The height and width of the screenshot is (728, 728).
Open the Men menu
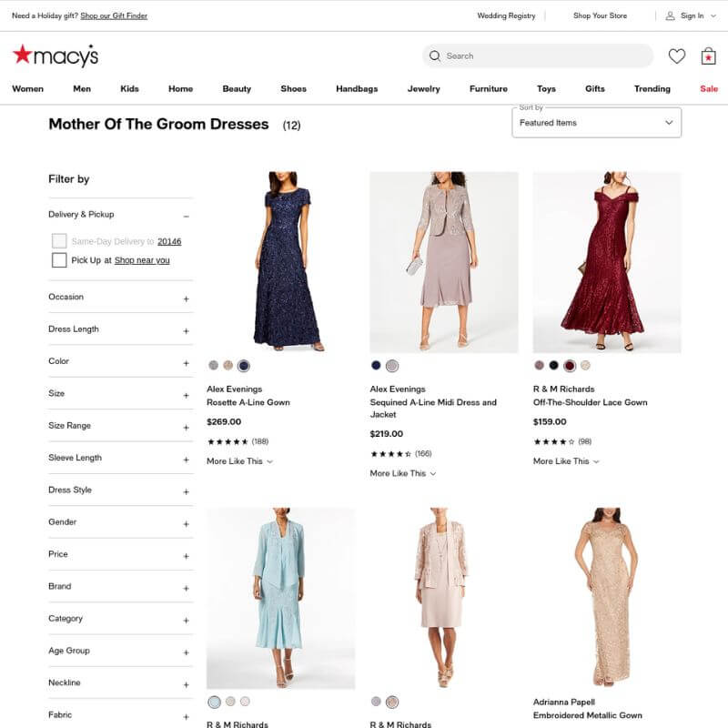click(x=82, y=88)
